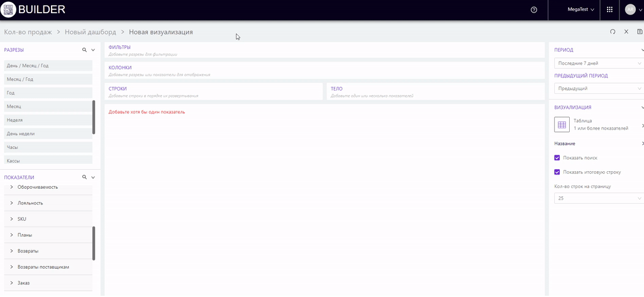Click the Таблица visualization type icon
Screen dimensions: 644x297
click(562, 125)
